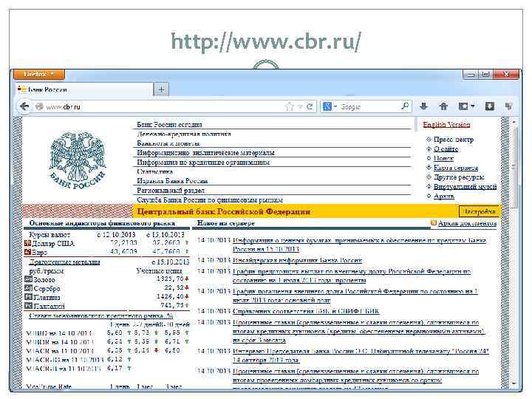Open Справочник соответствия БИК и СВИФТ БИК
The height and width of the screenshot is (399, 532).
click(x=306, y=311)
